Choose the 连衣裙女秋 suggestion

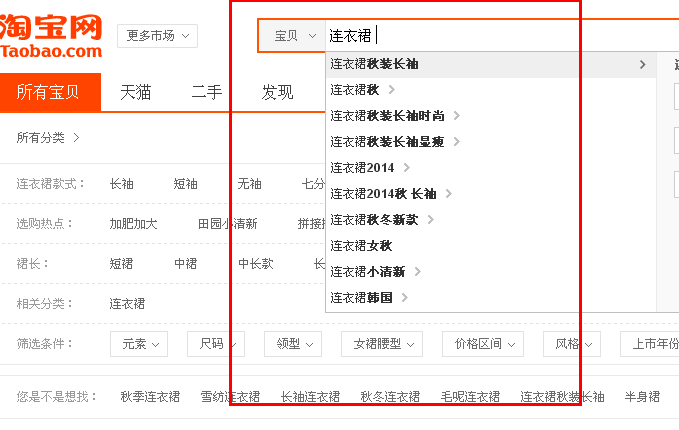click(361, 246)
